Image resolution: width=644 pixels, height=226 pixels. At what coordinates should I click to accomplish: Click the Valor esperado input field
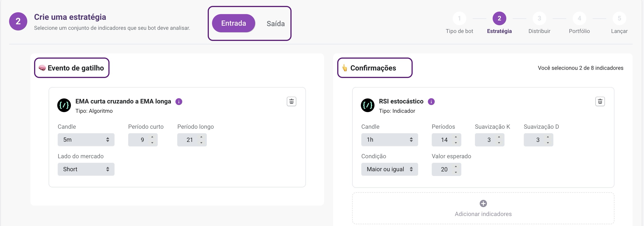click(446, 169)
